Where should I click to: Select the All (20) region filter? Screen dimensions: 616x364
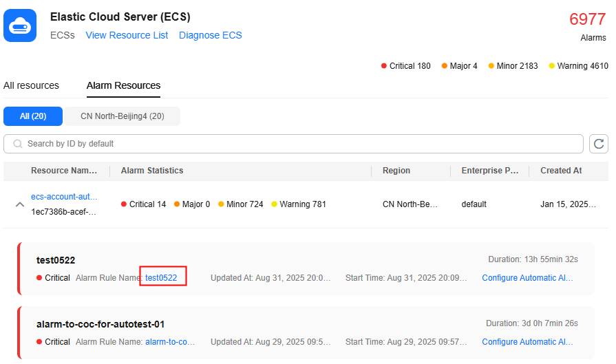tap(33, 116)
